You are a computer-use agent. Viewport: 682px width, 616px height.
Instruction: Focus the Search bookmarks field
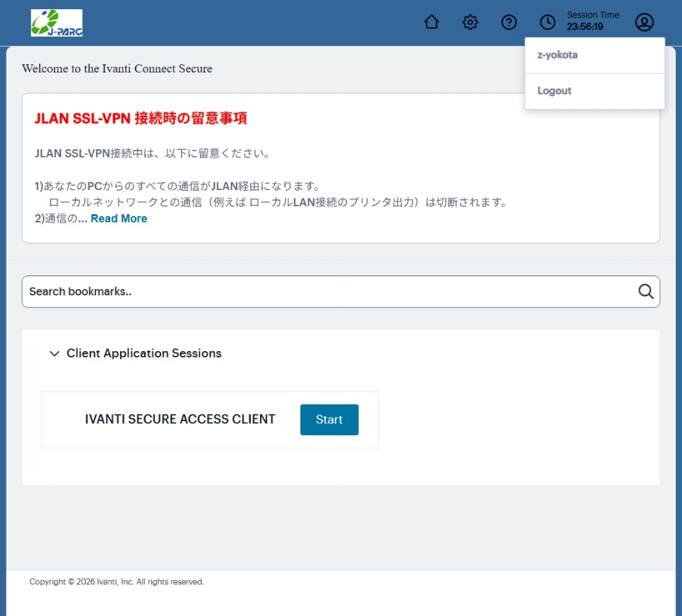[325, 292]
